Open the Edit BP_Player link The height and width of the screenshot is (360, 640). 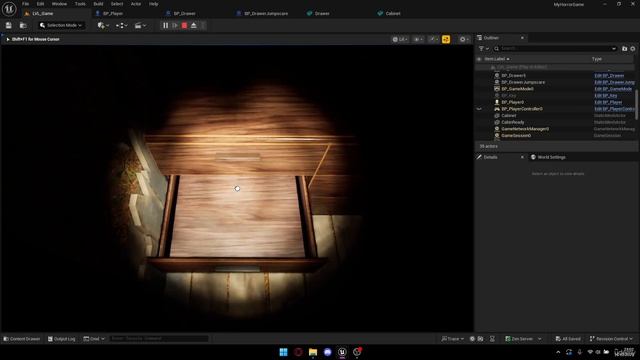(x=608, y=102)
